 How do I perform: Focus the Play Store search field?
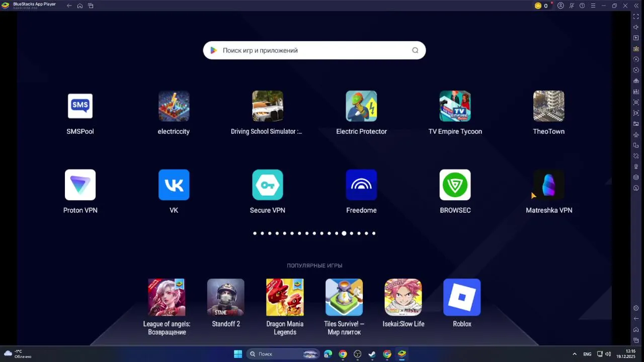click(x=314, y=50)
